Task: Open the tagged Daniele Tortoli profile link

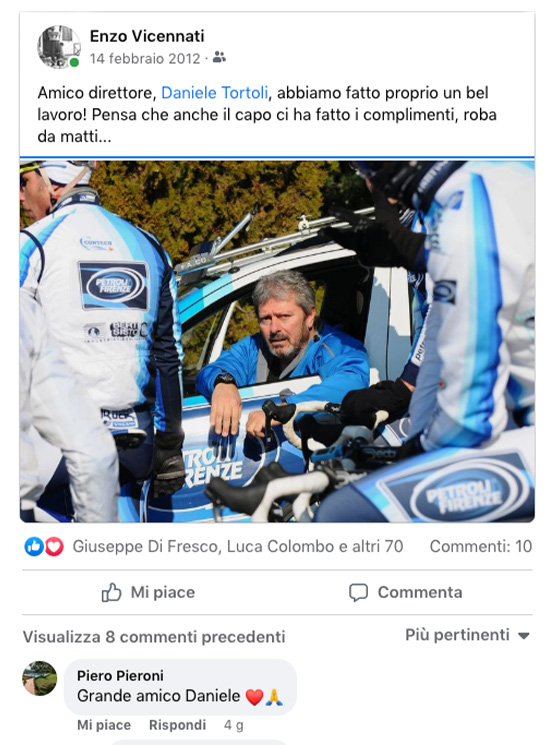Action: 215,93
